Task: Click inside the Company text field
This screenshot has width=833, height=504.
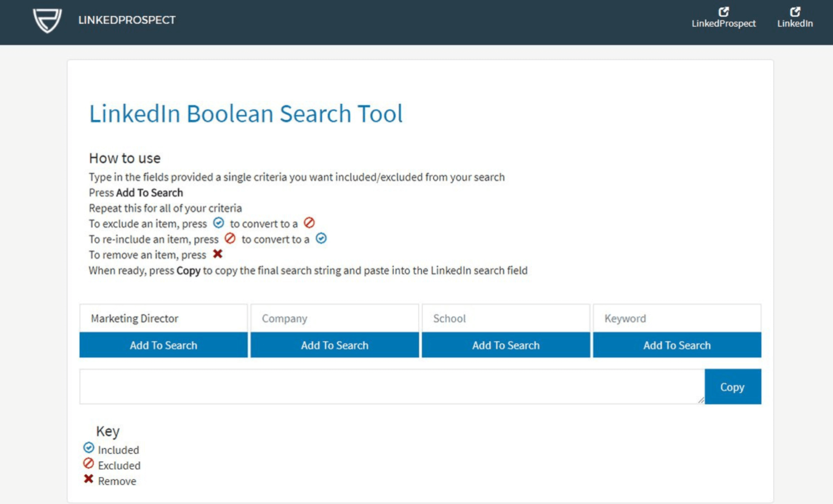Action: pos(334,318)
